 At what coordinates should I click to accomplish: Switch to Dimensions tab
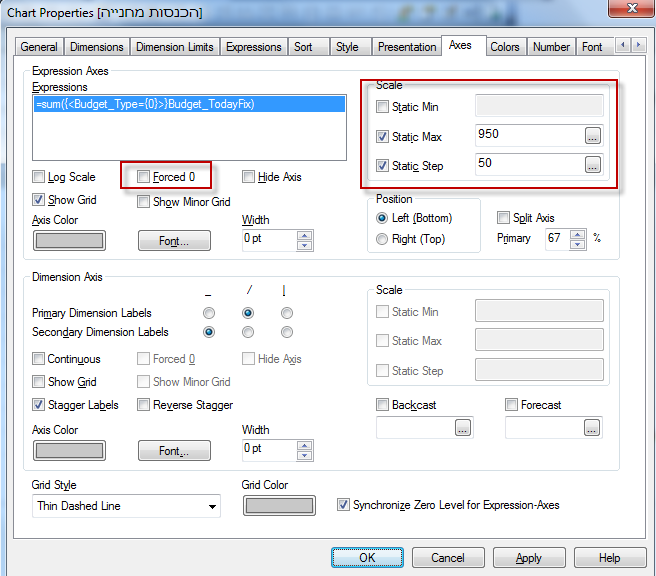(x=97, y=47)
